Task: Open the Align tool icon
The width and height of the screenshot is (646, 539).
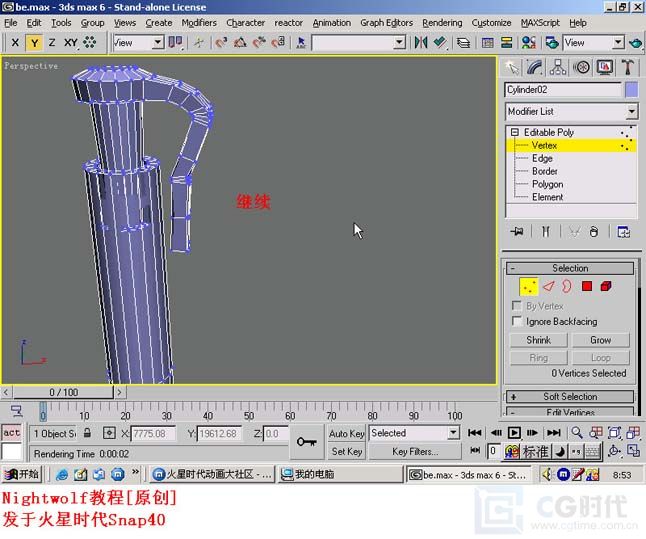Action: click(440, 42)
